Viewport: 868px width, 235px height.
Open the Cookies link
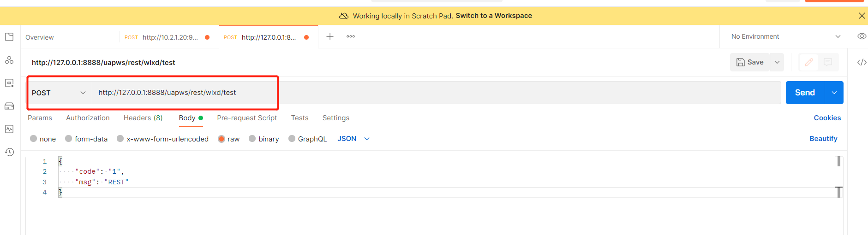(827, 118)
